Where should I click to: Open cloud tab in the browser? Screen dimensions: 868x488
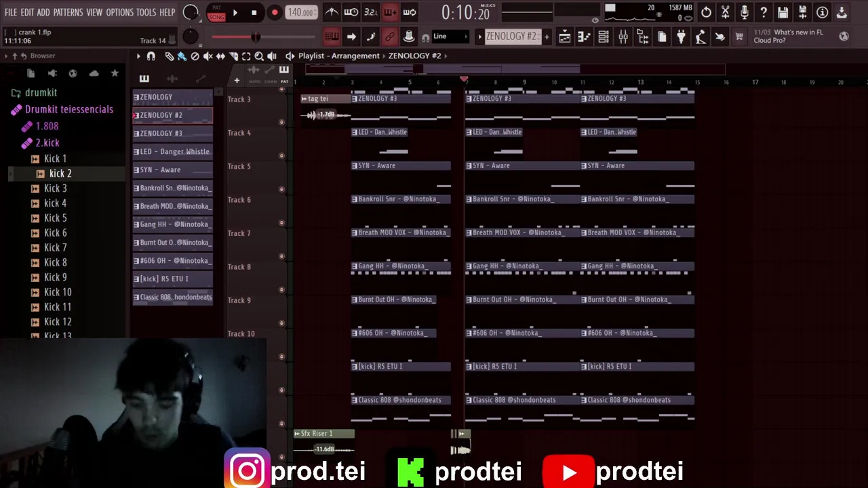point(94,73)
